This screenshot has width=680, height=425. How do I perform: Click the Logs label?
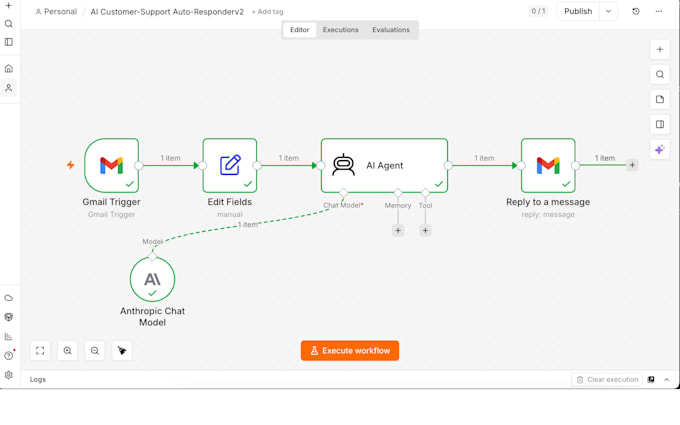(38, 380)
